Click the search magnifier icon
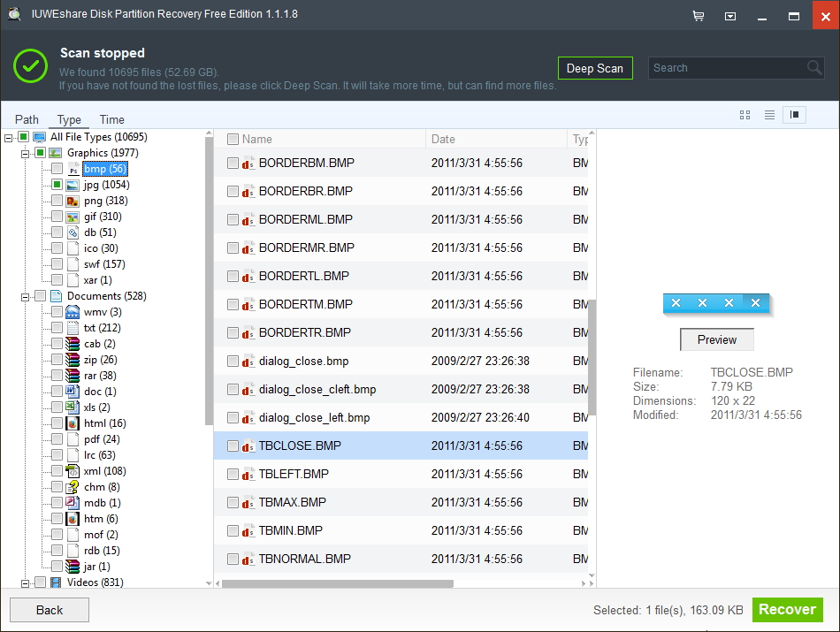The width and height of the screenshot is (840, 632). coord(814,68)
